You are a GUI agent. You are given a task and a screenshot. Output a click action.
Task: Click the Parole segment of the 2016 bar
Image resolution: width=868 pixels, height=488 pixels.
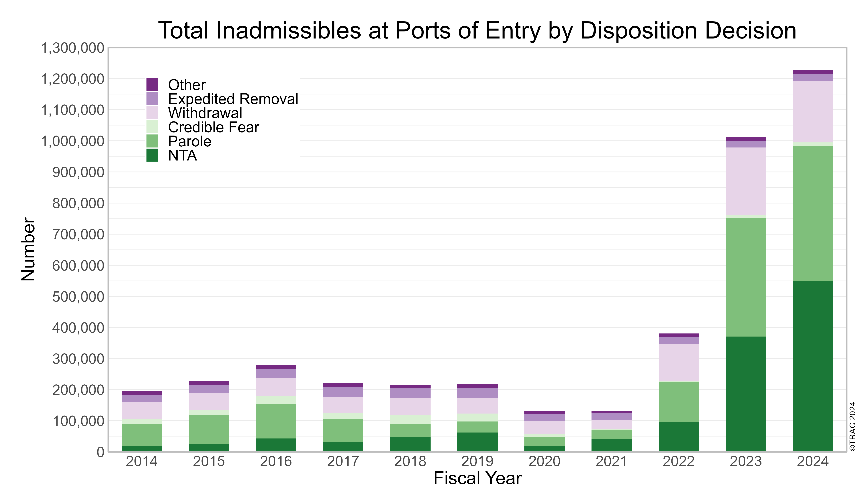[276, 421]
